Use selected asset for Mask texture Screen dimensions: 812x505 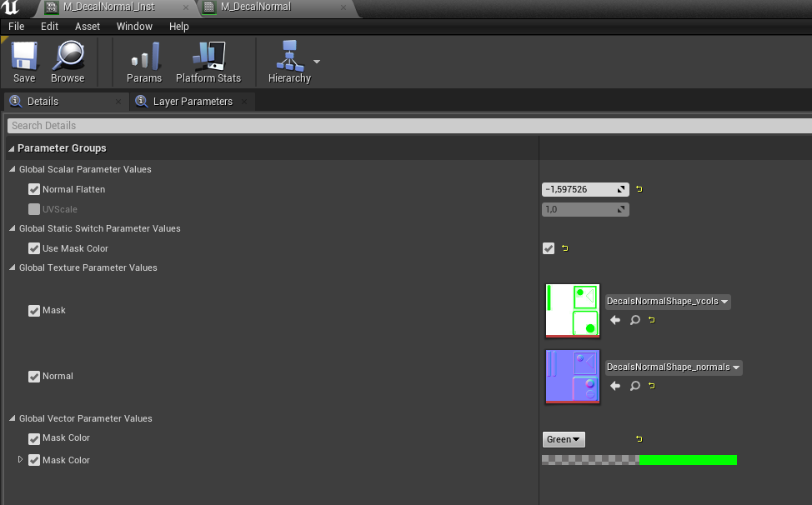[615, 320]
